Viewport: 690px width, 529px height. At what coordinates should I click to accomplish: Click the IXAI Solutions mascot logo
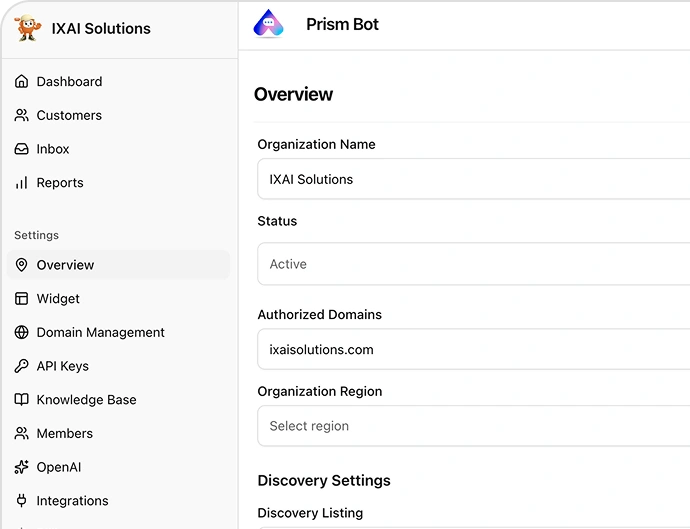coord(28,28)
